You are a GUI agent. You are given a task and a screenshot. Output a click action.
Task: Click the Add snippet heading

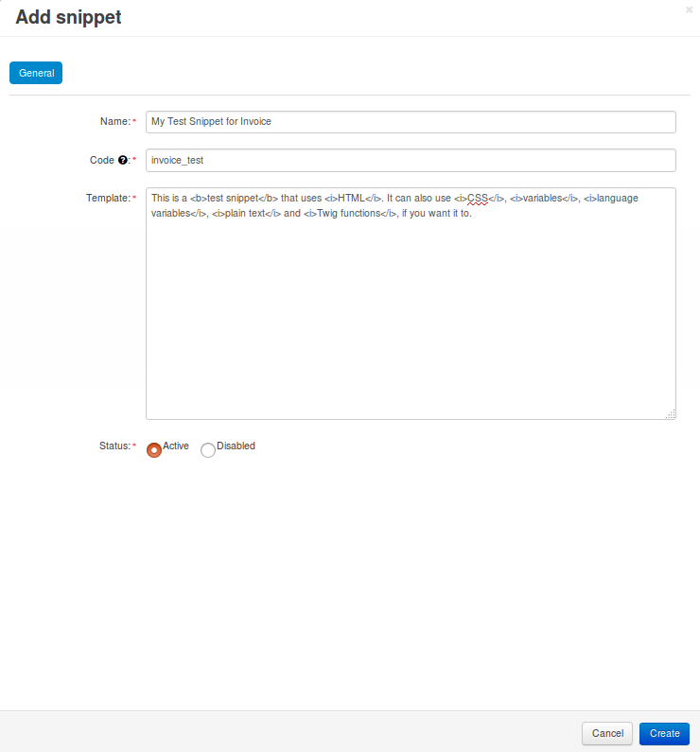(x=68, y=17)
